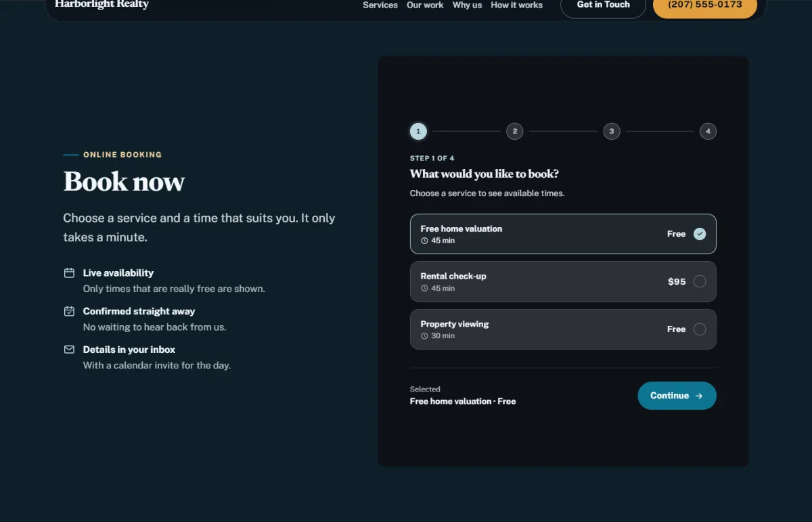Click the Details in your inbox heading text
This screenshot has height=522, width=812.
click(x=129, y=350)
